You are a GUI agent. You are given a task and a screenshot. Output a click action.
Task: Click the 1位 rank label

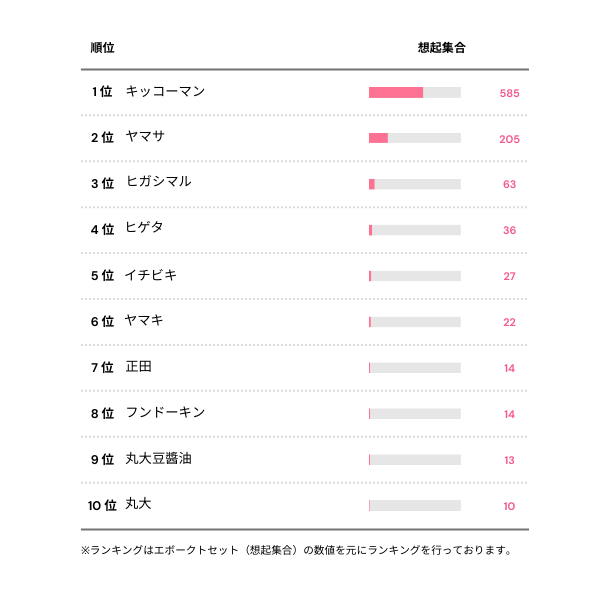pos(101,92)
